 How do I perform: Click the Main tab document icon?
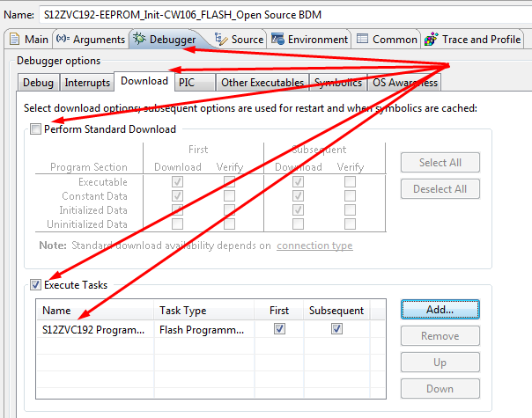(15, 39)
